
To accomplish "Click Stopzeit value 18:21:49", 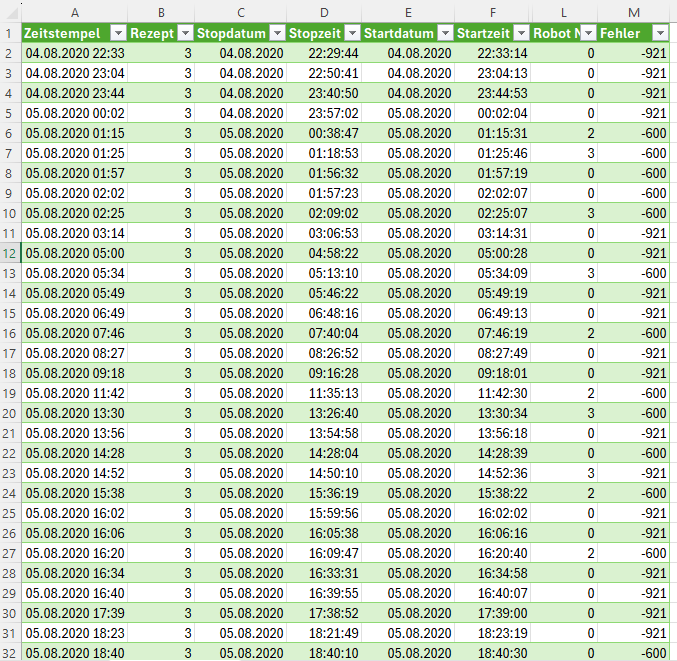I will [324, 633].
